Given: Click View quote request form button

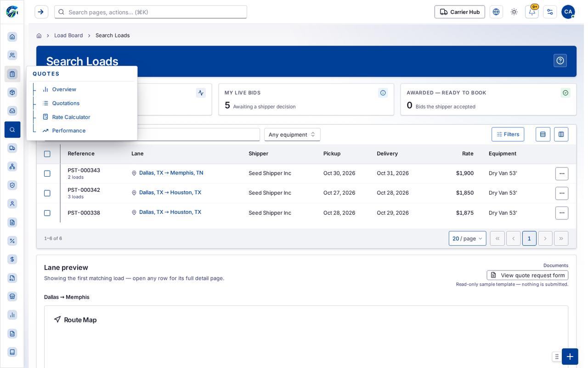Looking at the screenshot, I should click(x=528, y=275).
